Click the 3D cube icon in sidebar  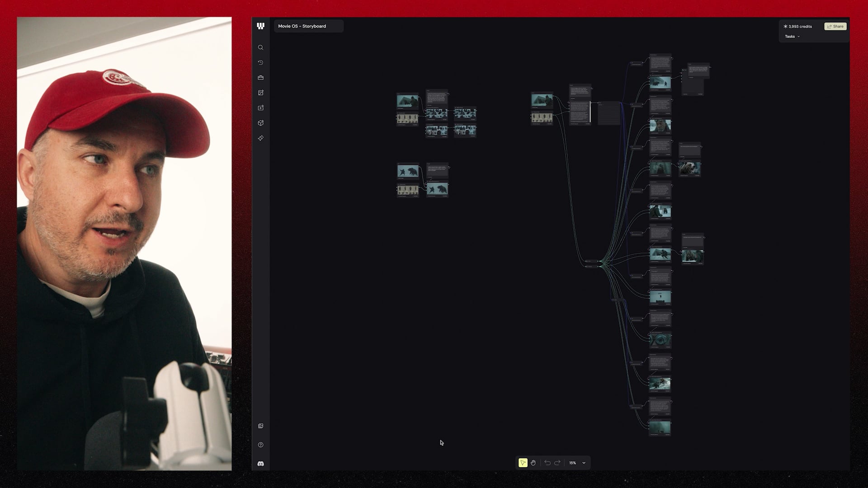(261, 122)
